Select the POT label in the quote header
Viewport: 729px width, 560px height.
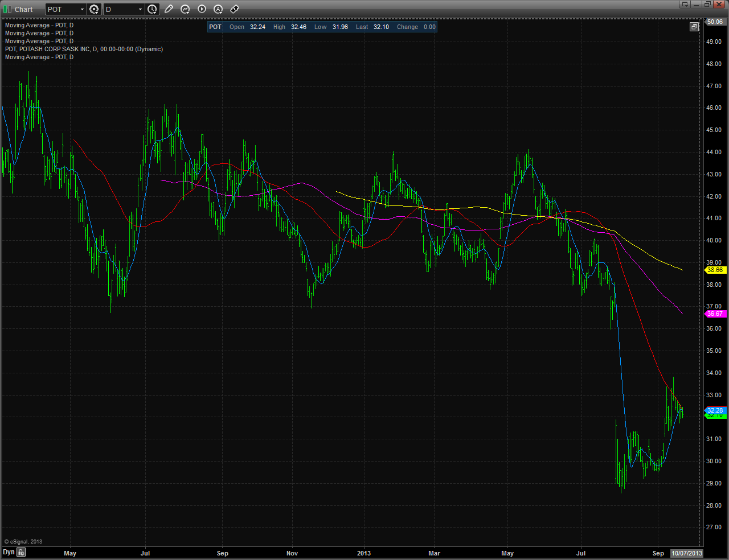click(215, 27)
